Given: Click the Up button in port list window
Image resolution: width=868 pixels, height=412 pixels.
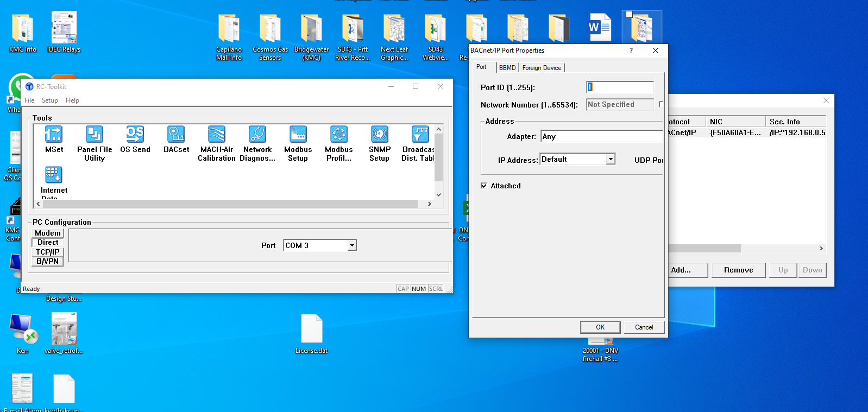Looking at the screenshot, I should point(783,270).
